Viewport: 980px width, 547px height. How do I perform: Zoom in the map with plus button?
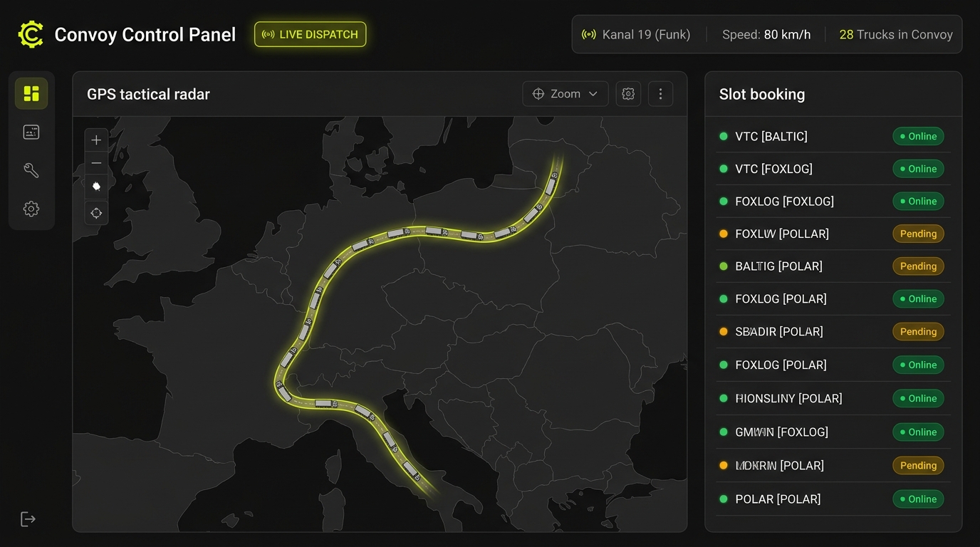coord(96,140)
